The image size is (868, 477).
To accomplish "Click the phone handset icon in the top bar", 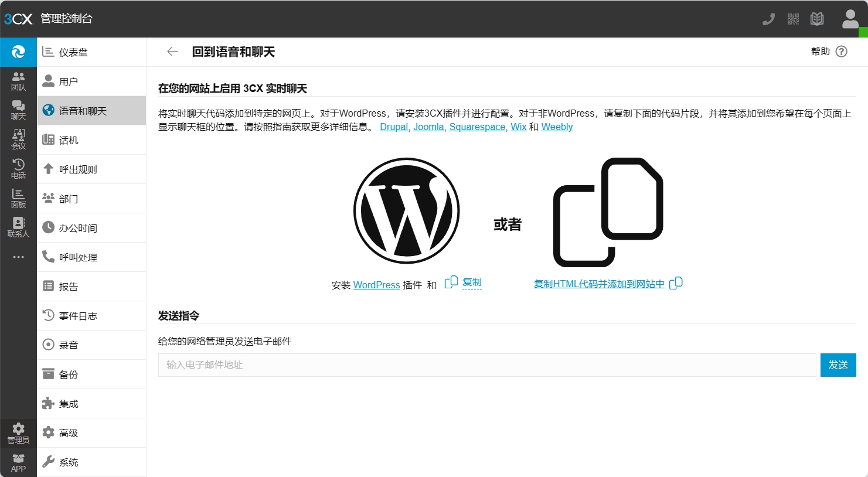I will 768,19.
